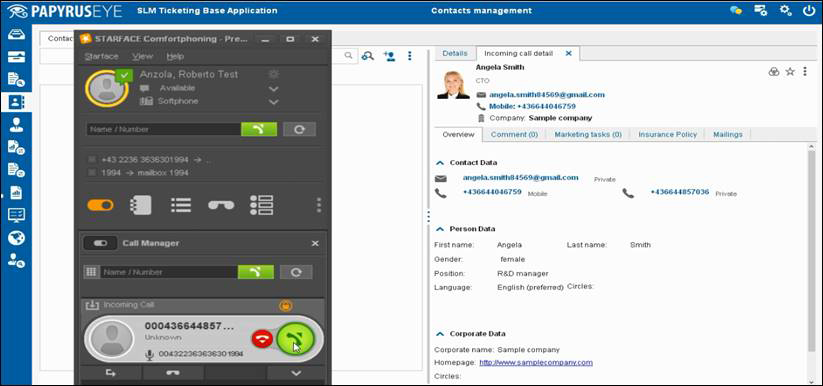Switch to Insurance Policy tab

point(668,134)
